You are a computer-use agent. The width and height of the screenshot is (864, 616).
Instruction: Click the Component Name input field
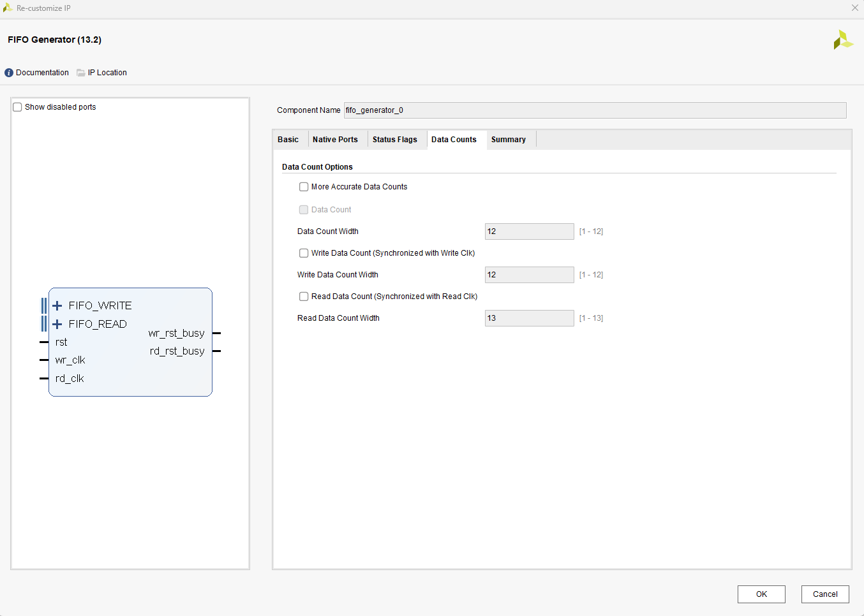(x=595, y=110)
